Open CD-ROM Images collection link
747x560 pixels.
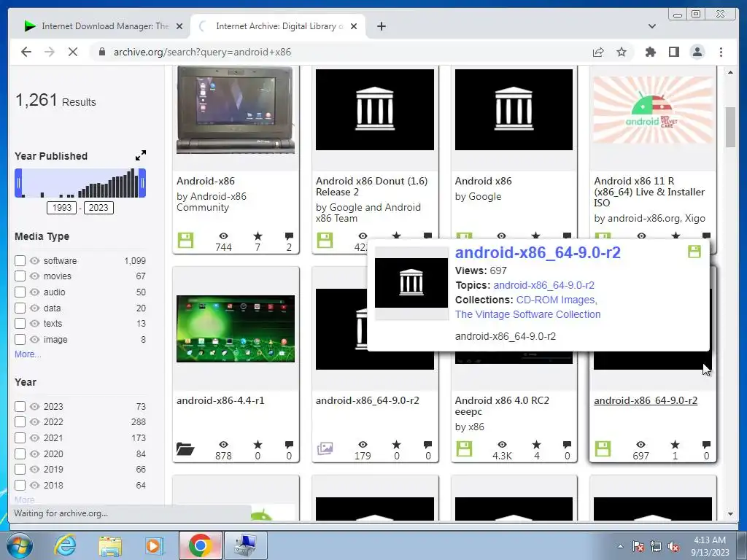tap(557, 300)
